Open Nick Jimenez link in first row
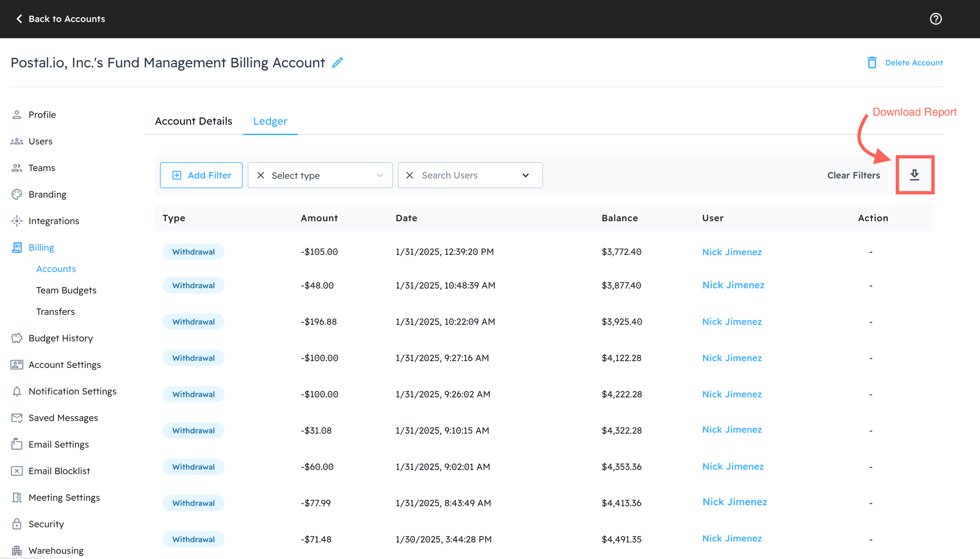 [x=732, y=252]
